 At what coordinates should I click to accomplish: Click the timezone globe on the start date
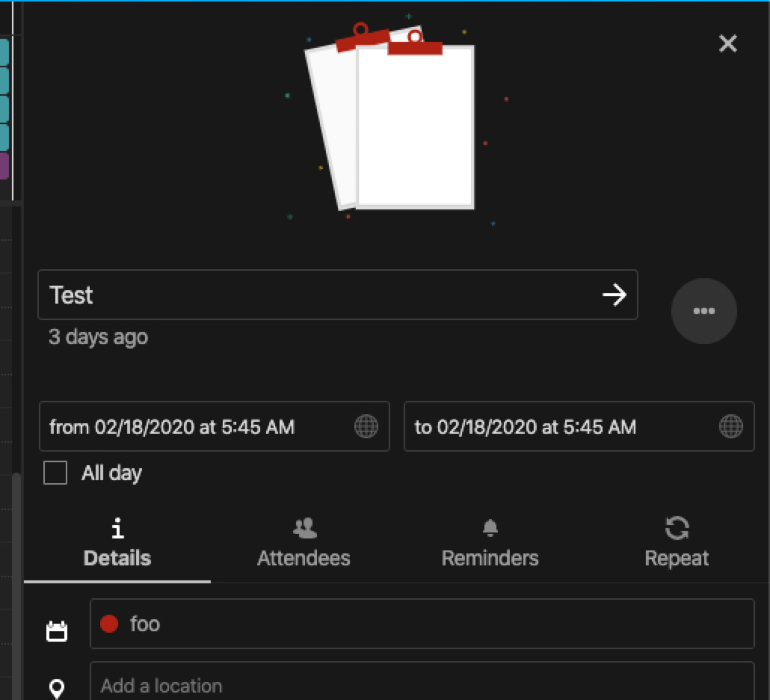(x=365, y=426)
